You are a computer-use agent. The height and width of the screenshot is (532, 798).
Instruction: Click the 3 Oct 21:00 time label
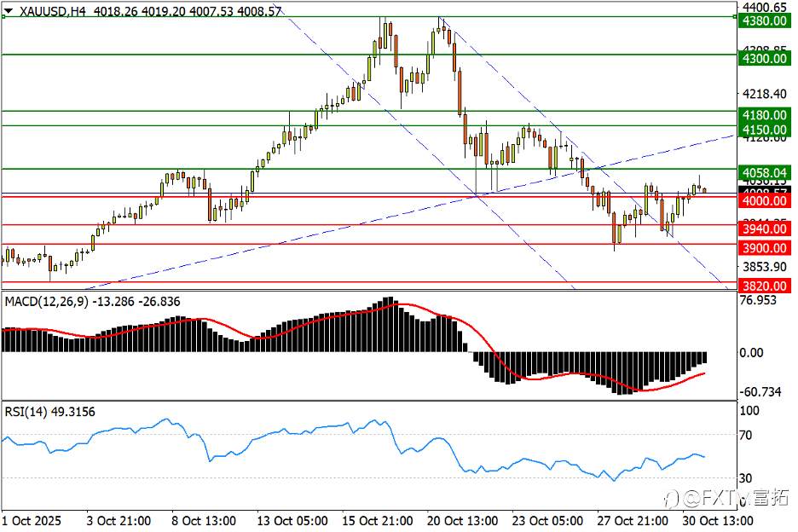(x=119, y=521)
